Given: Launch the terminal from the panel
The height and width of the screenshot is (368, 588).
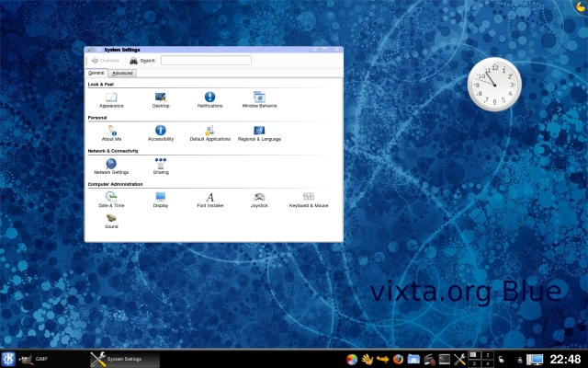Looking at the screenshot, I should [x=445, y=360].
